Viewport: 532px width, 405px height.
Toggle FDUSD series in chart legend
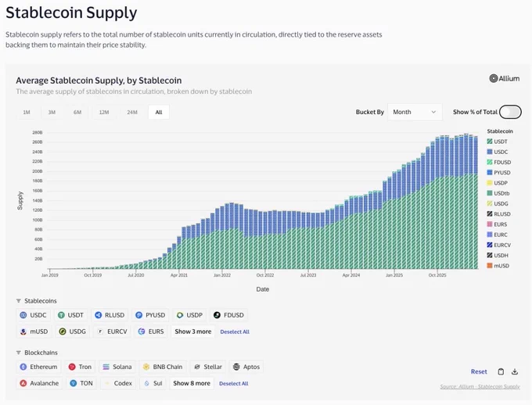tap(499, 162)
